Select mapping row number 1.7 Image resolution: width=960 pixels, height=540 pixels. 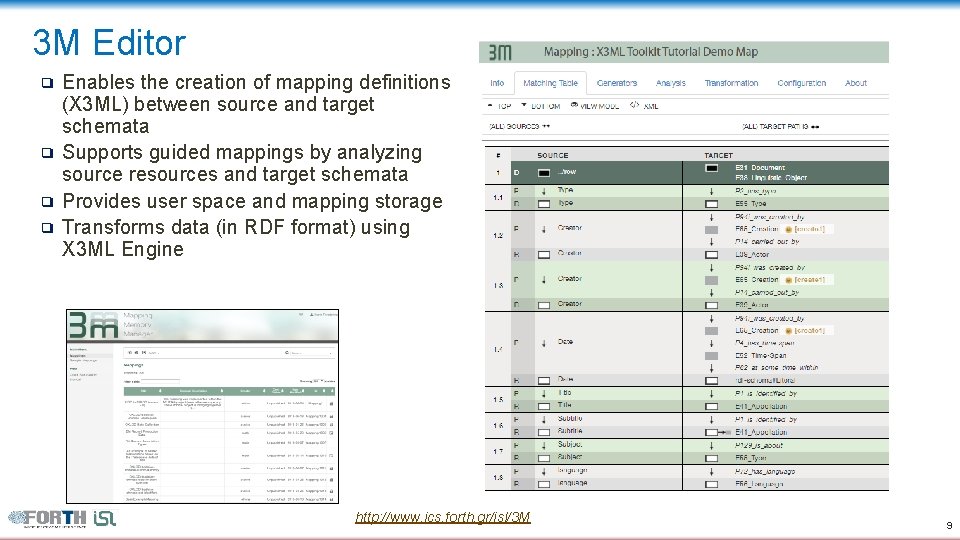coord(498,452)
